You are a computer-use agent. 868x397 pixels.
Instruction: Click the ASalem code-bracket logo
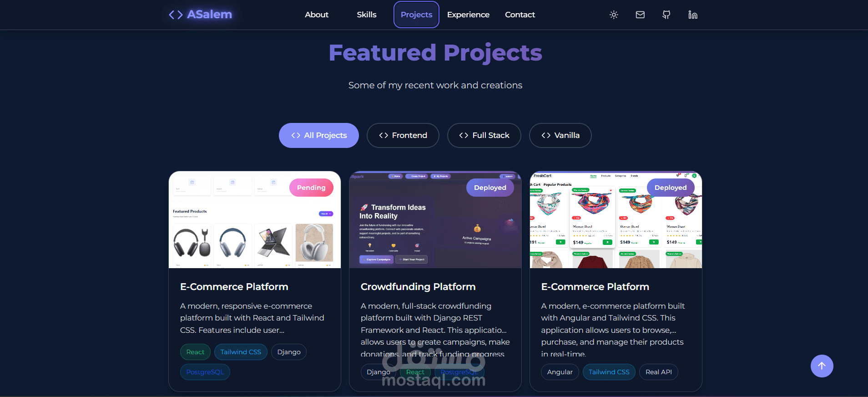(x=200, y=15)
